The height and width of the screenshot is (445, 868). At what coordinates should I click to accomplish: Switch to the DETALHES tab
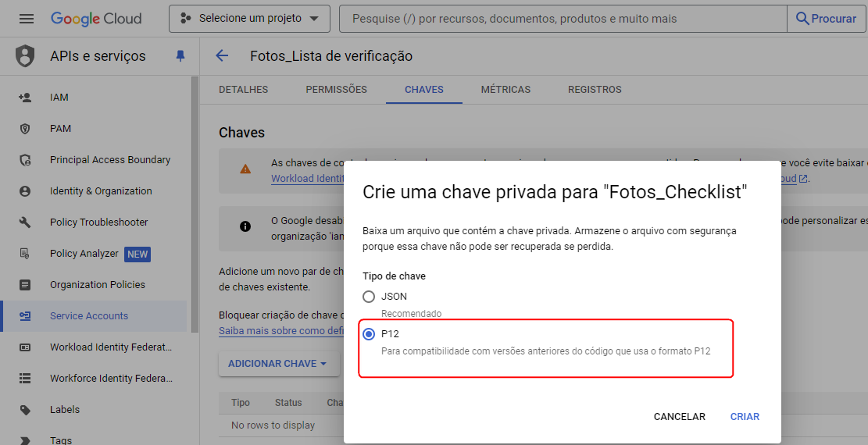pyautogui.click(x=244, y=90)
